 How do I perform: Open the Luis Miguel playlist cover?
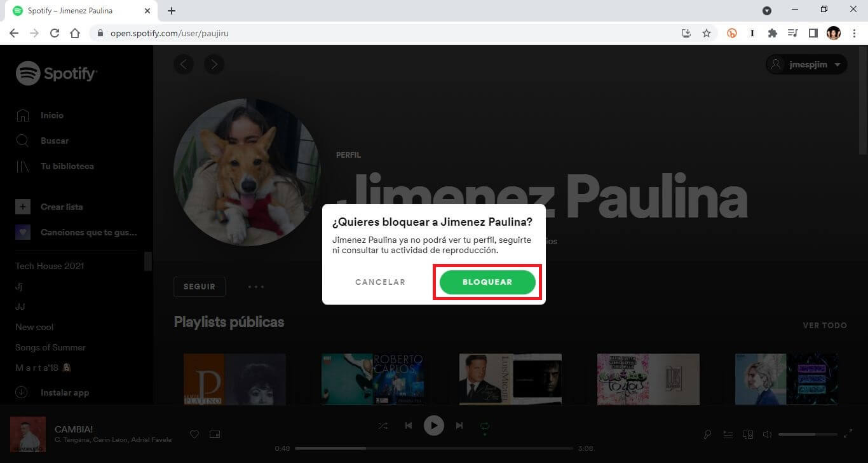pos(510,379)
